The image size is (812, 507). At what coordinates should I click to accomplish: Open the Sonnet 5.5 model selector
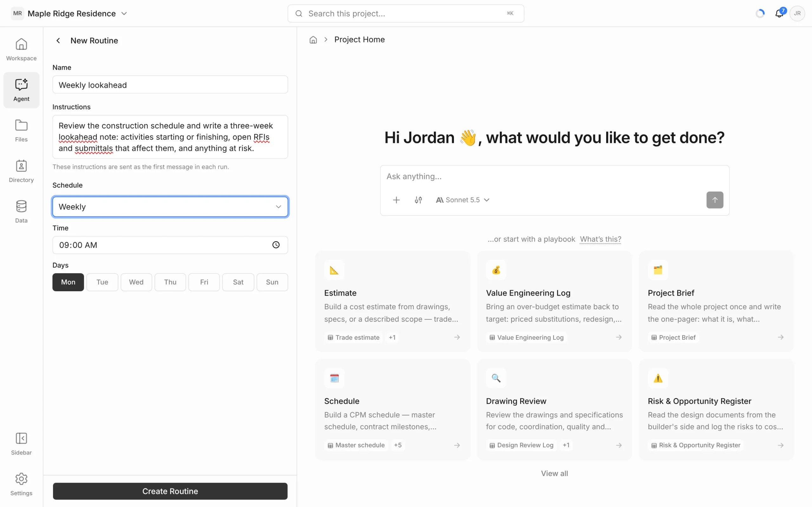tap(463, 200)
